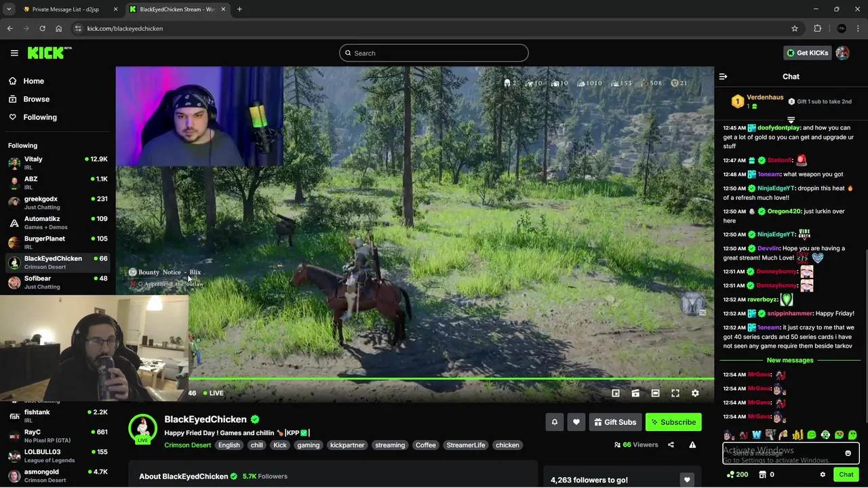Click the kickpartner tag
This screenshot has height=488, width=868.
point(347,445)
